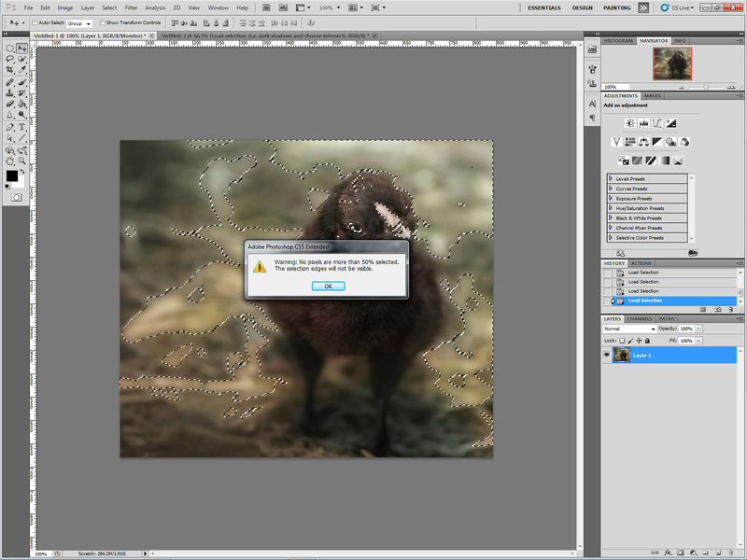The image size is (747, 560).
Task: Open the layer Opacity slider dropdown
Action: click(698, 329)
